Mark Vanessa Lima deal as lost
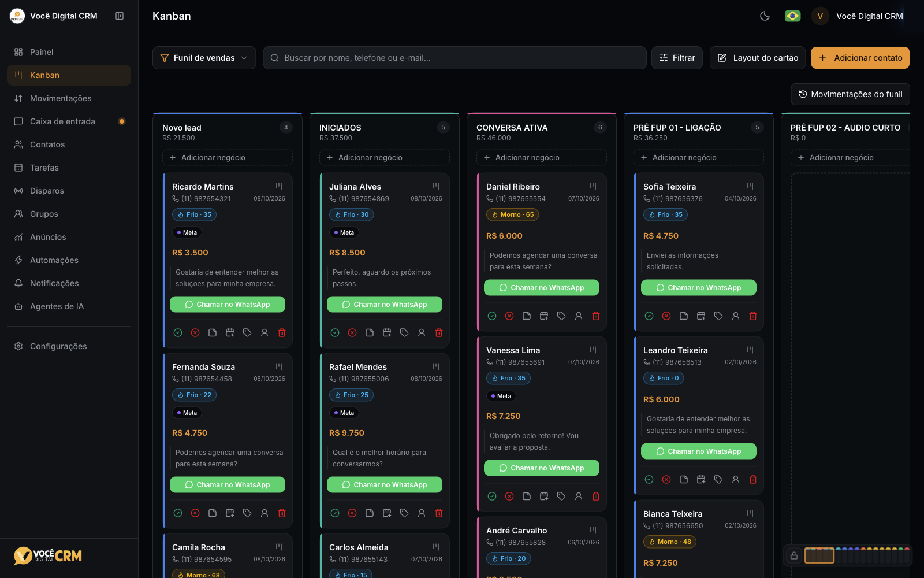The width and height of the screenshot is (924, 578). click(509, 497)
